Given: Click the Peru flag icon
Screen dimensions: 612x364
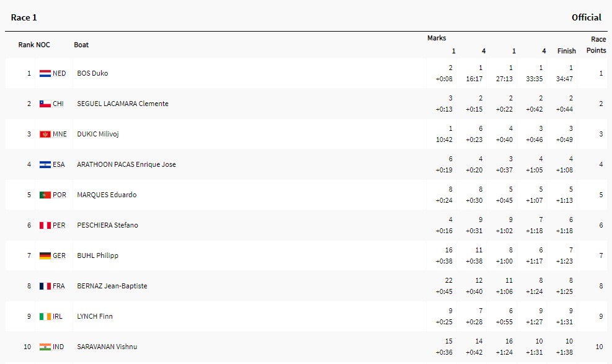Looking at the screenshot, I should pos(45,225).
